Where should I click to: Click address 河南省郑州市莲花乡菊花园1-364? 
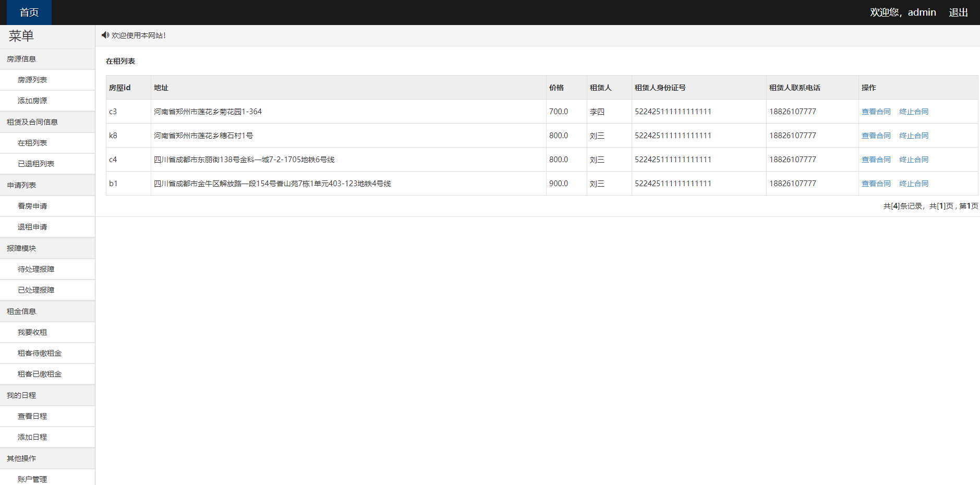[208, 112]
